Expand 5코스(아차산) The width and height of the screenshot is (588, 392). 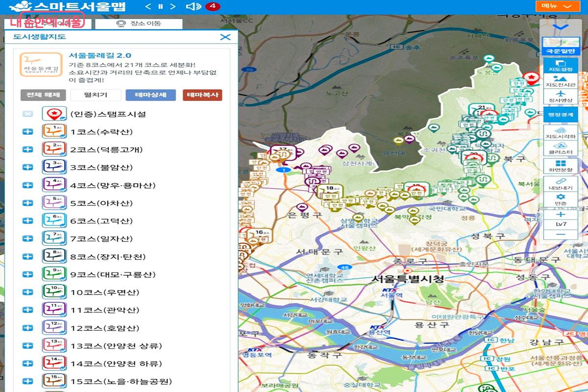tap(27, 203)
